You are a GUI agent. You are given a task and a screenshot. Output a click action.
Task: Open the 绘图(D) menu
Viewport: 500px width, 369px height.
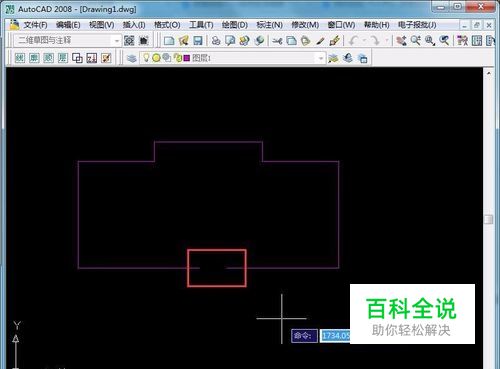(235, 25)
